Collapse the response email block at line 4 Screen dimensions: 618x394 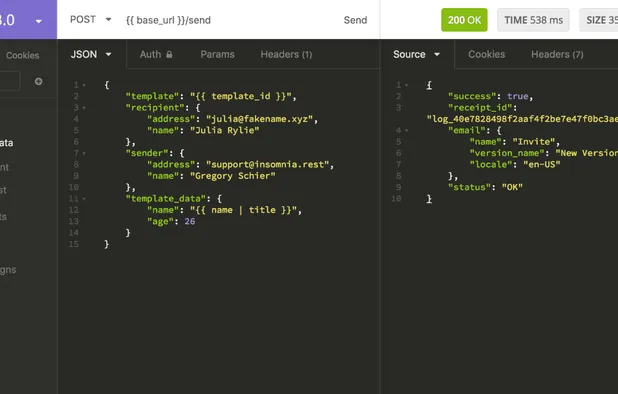(x=406, y=130)
